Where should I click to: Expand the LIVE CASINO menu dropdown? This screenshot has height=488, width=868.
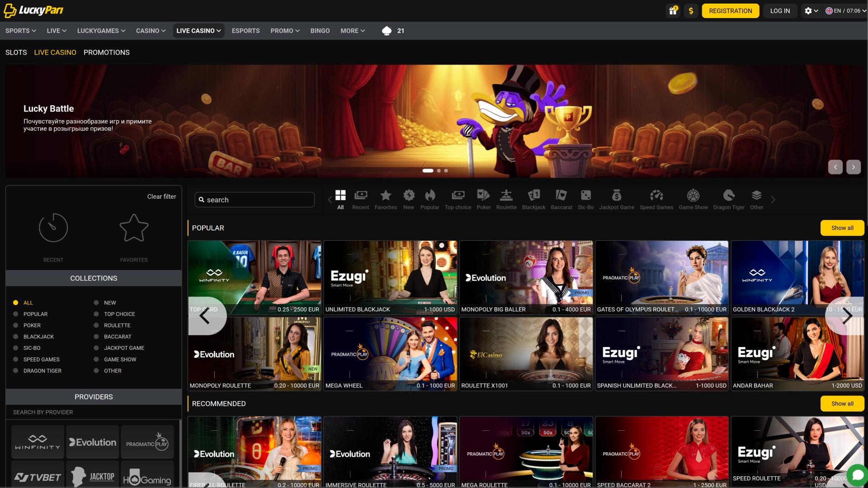click(x=199, y=31)
